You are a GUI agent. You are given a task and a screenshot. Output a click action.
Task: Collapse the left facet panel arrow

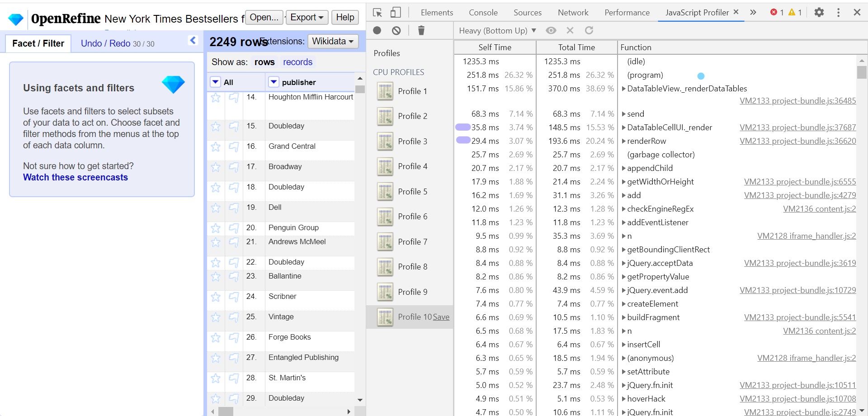tap(193, 40)
